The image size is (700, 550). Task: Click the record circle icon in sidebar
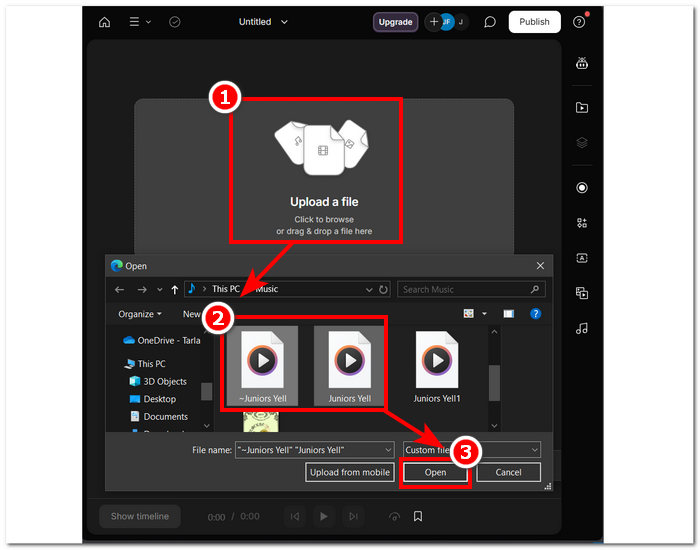coord(582,188)
